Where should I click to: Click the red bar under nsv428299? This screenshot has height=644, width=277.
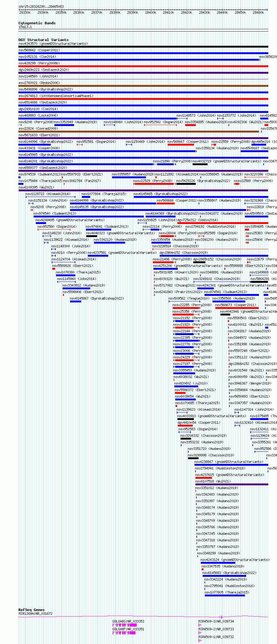143,66
